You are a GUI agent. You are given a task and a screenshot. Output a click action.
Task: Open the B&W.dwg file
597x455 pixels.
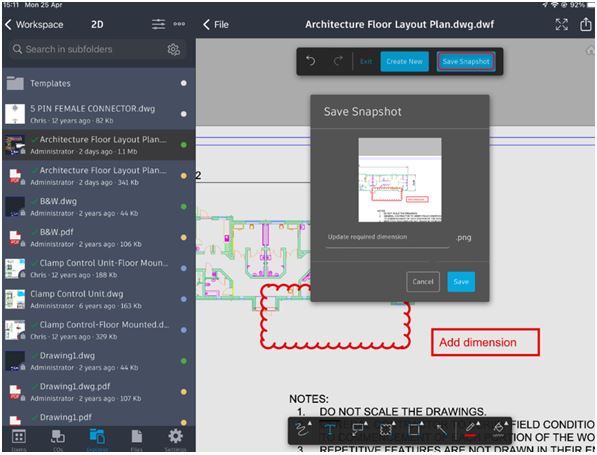(x=99, y=206)
